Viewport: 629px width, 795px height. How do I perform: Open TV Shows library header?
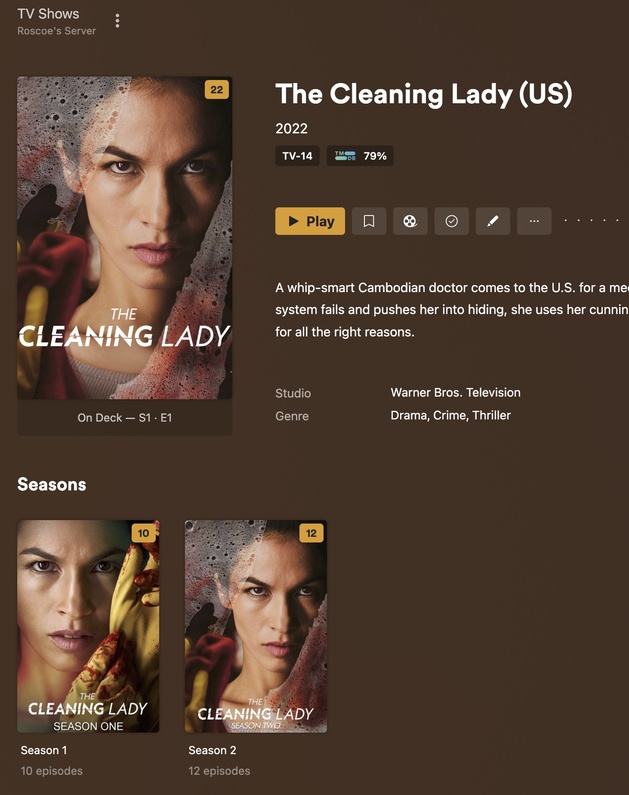pyautogui.click(x=48, y=14)
